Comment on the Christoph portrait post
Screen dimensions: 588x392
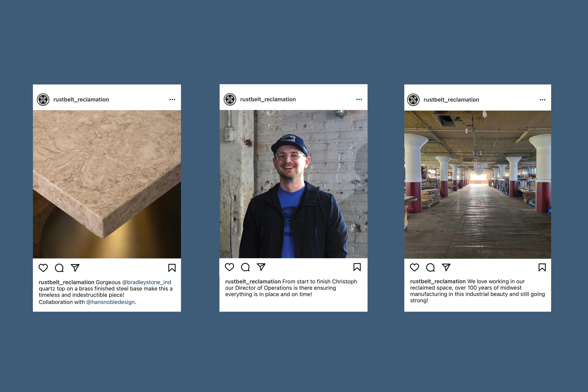(245, 267)
